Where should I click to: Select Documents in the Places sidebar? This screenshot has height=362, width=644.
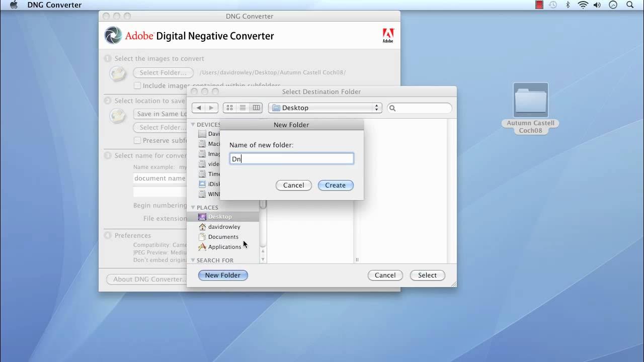[x=223, y=237]
